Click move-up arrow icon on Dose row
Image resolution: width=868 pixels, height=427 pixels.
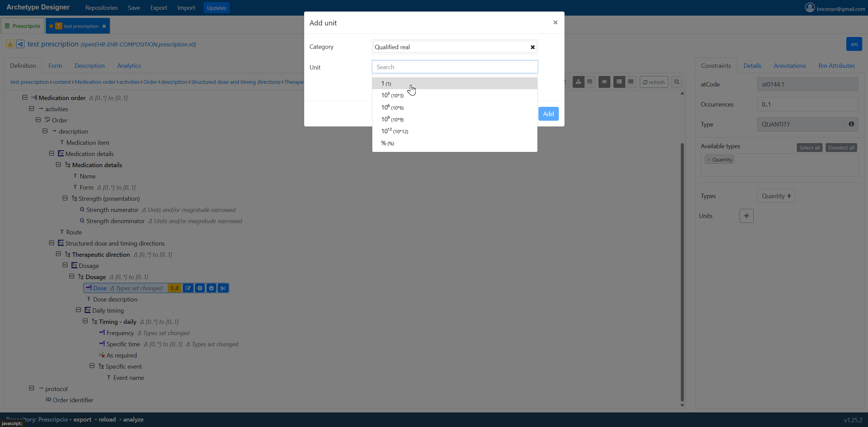click(x=200, y=288)
